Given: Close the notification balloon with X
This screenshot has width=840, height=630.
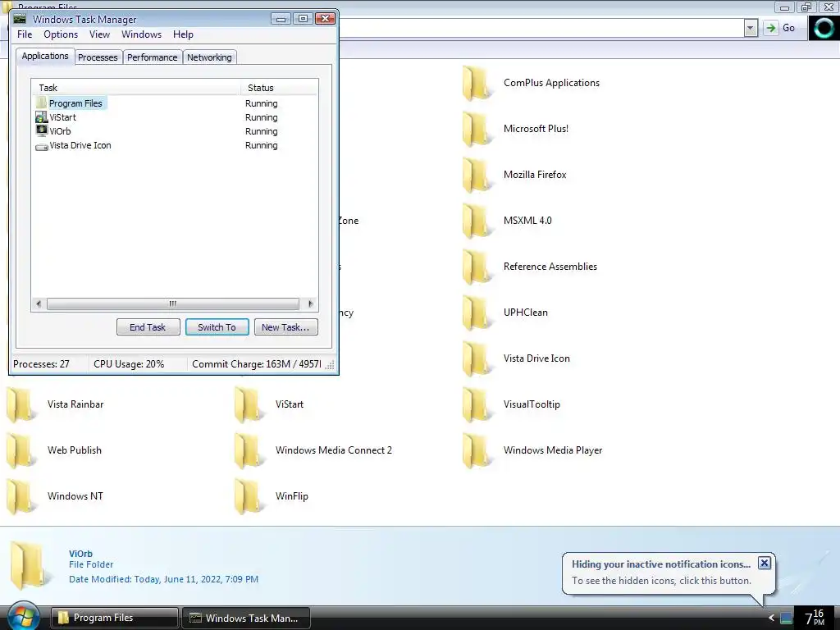Looking at the screenshot, I should tap(765, 563).
